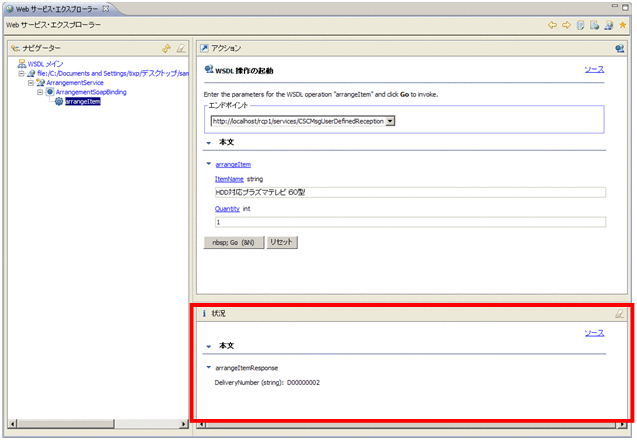Collapse the arrangeItemResponse group
637x441 pixels.
pos(208,367)
